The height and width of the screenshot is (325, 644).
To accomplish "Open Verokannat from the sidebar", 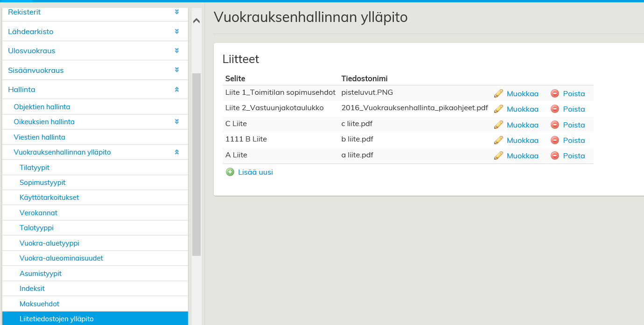I will click(38, 213).
